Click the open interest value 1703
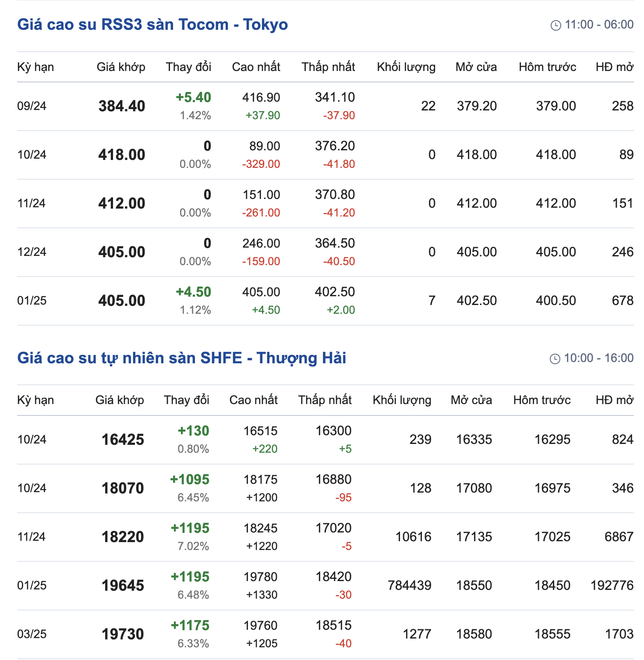The width and height of the screenshot is (644, 660). [619, 634]
